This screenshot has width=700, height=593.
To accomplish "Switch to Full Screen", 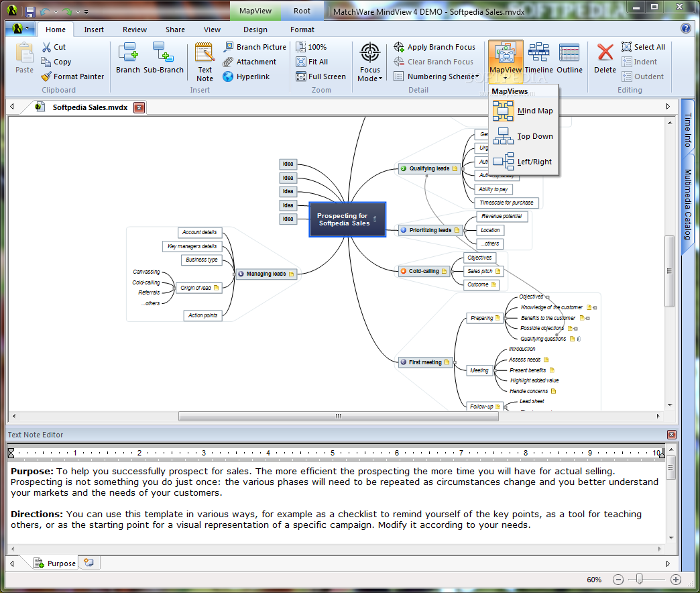I will tap(320, 76).
